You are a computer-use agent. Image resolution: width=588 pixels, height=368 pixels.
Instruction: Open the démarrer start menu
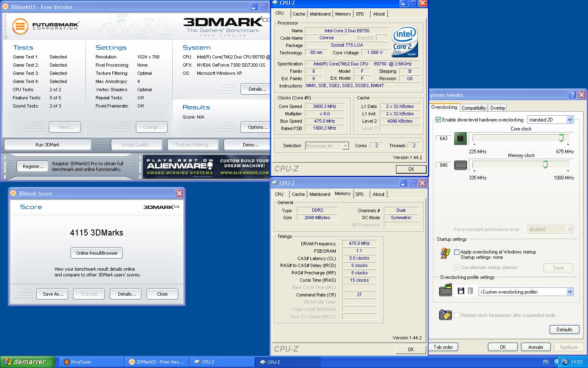point(27,362)
